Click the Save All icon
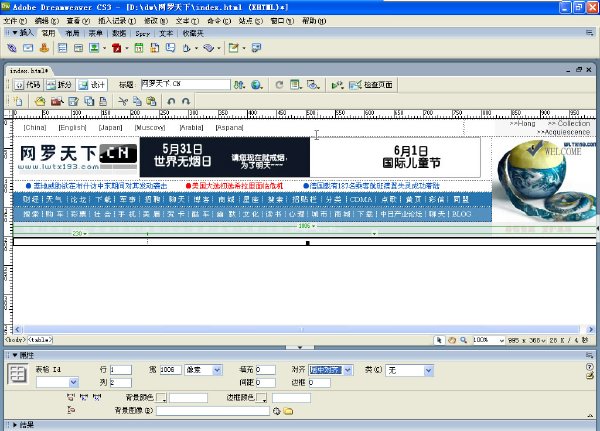This screenshot has width=600, height=431. tap(89, 101)
